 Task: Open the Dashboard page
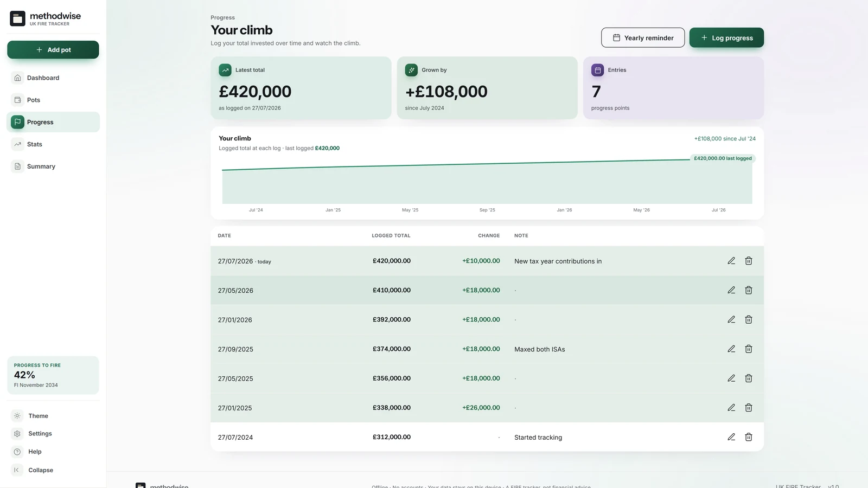coord(53,78)
